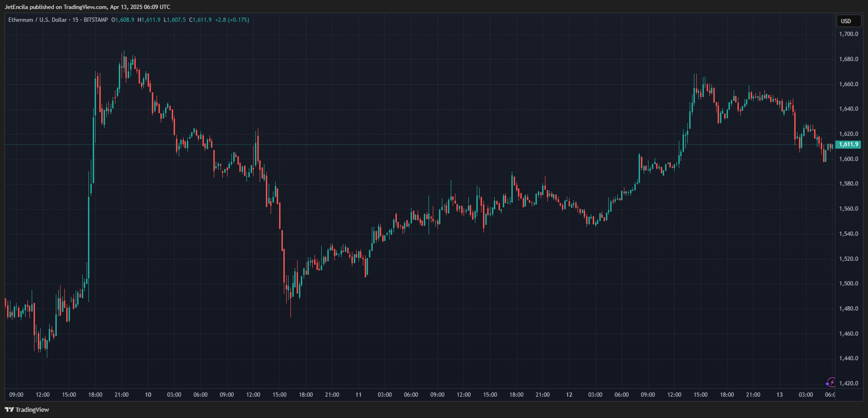This screenshot has width=868, height=418.
Task: Select date marker 11 on time axis
Action: pyautogui.click(x=359, y=395)
